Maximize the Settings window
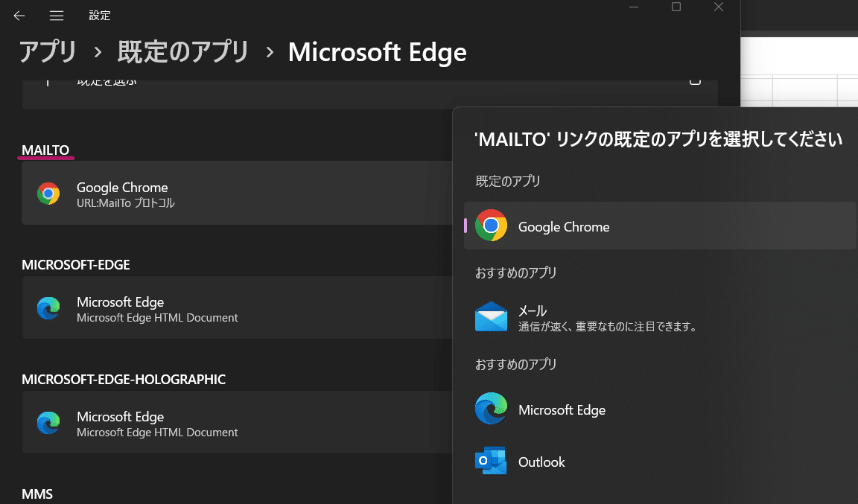The height and width of the screenshot is (504, 858). point(676,7)
